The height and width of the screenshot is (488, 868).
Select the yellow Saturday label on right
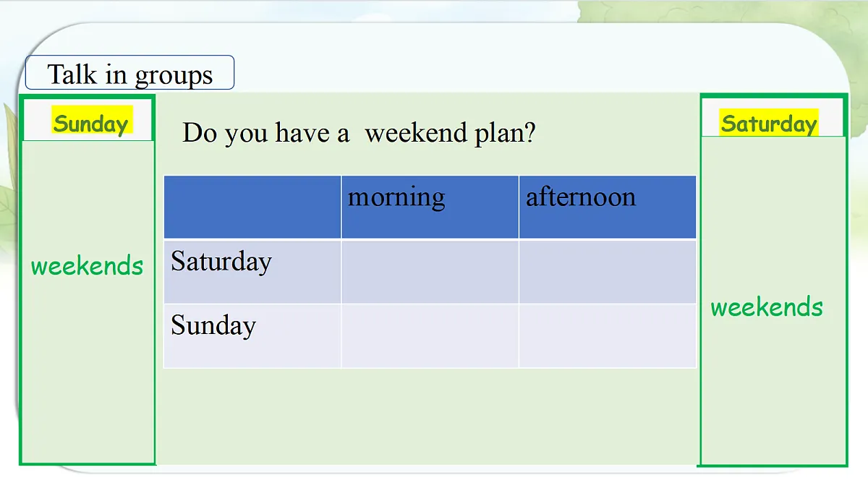pyautogui.click(x=769, y=123)
